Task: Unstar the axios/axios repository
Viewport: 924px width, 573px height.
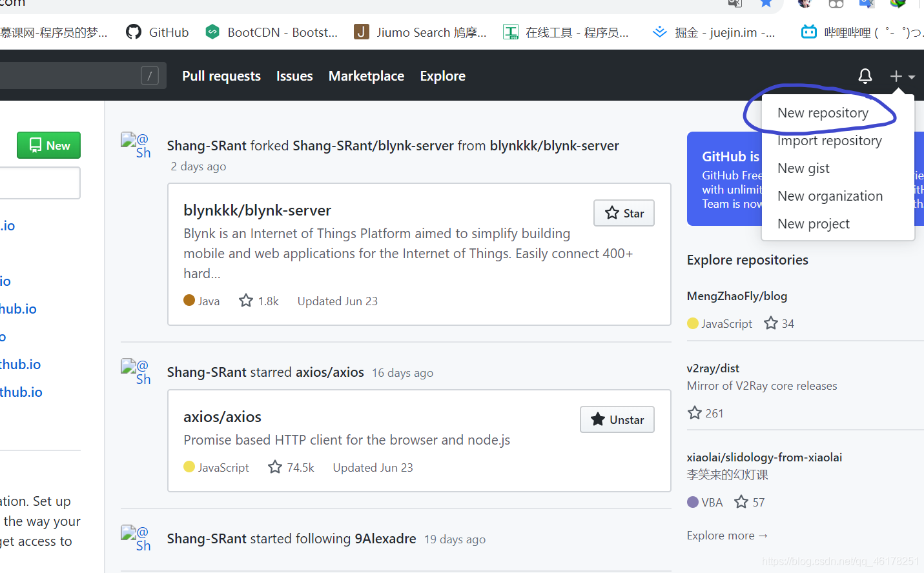Action: pos(617,419)
